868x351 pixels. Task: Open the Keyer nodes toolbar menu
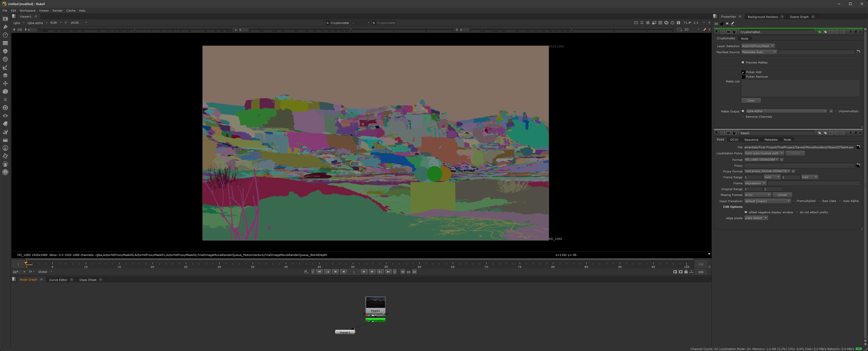pyautogui.click(x=5, y=67)
